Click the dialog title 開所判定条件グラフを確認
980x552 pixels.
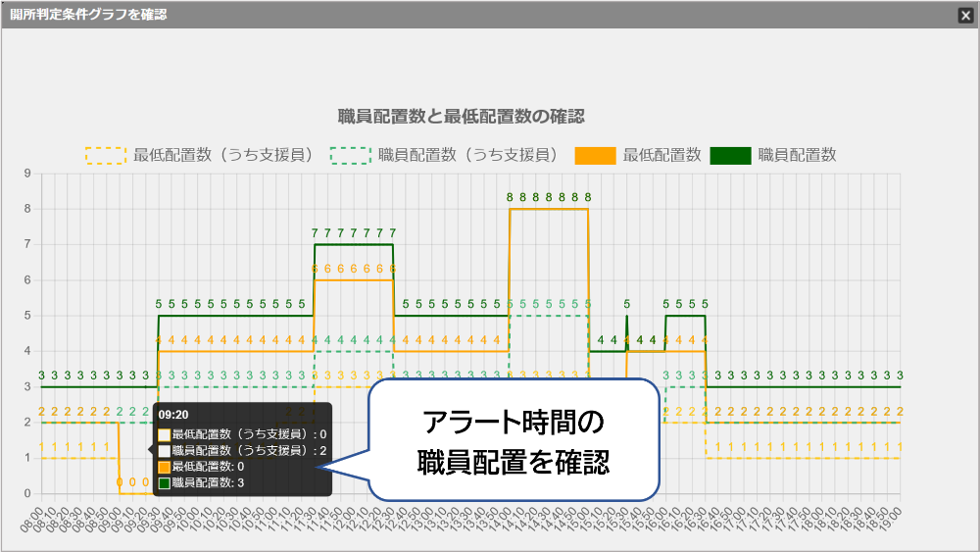88,15
